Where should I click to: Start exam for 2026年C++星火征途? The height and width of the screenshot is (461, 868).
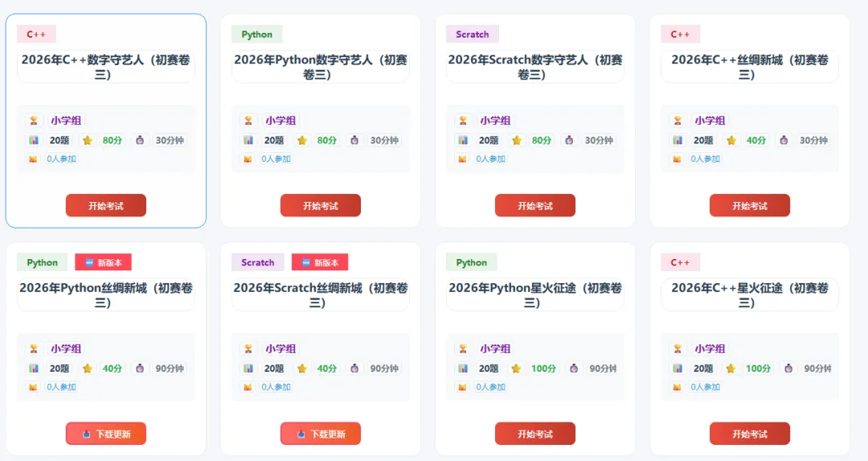(750, 434)
